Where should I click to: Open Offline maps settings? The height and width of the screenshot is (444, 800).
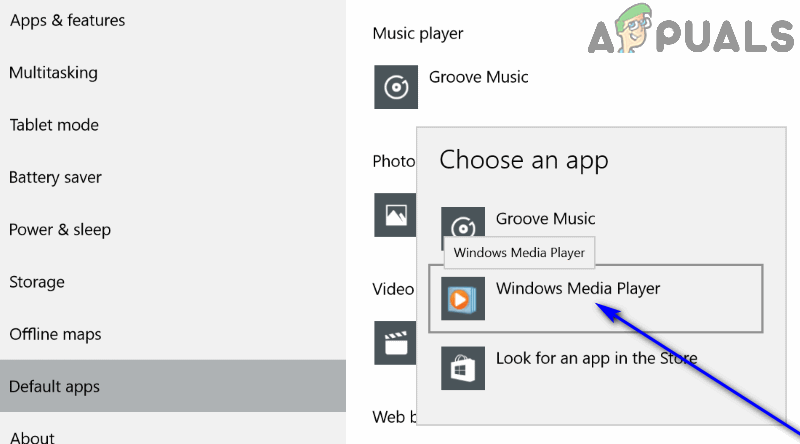55,334
